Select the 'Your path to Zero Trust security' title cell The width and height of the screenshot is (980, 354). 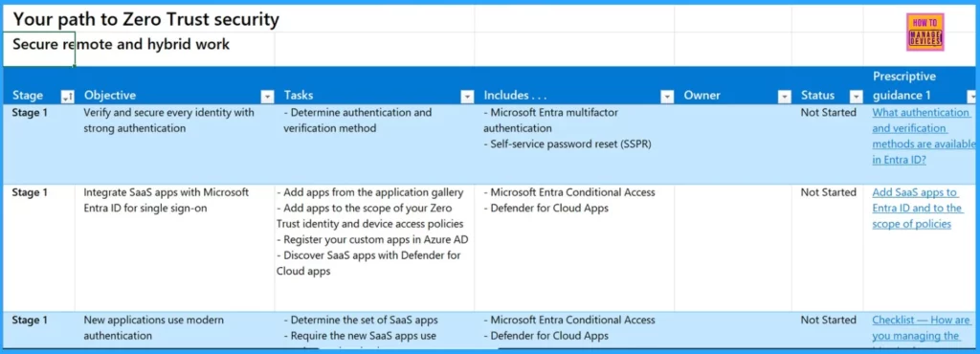tap(146, 19)
